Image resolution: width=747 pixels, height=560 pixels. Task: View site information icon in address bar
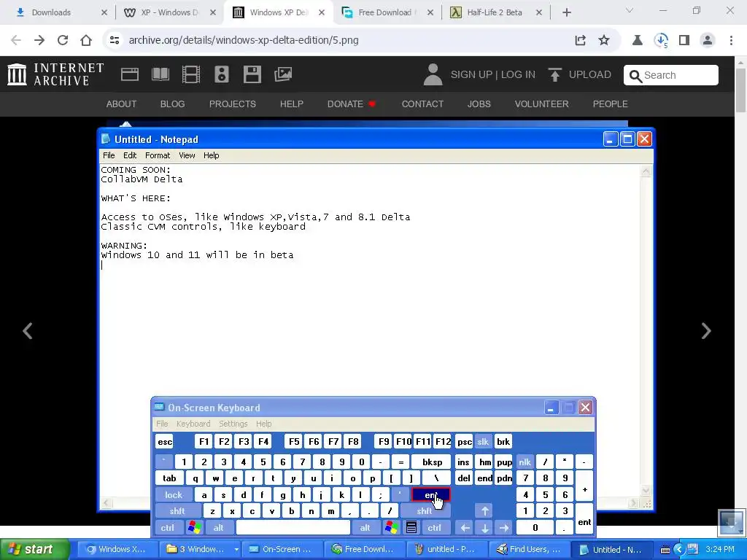(115, 40)
